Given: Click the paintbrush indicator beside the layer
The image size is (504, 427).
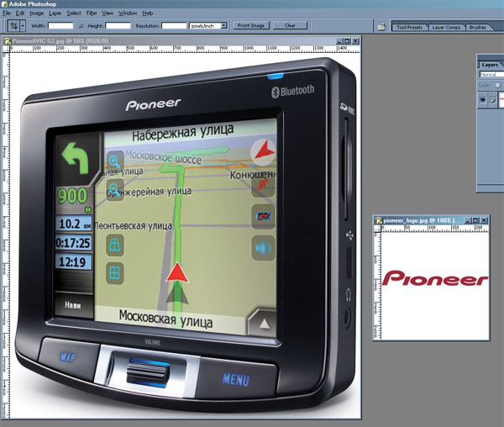Looking at the screenshot, I should 493,100.
